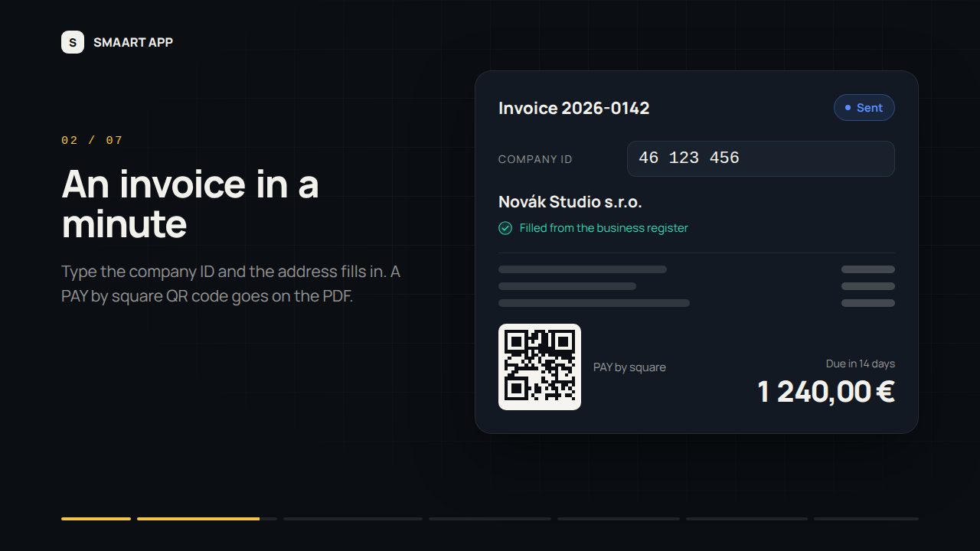Click the 02 / 07 slide counter
The image size is (980, 551).
coord(92,140)
